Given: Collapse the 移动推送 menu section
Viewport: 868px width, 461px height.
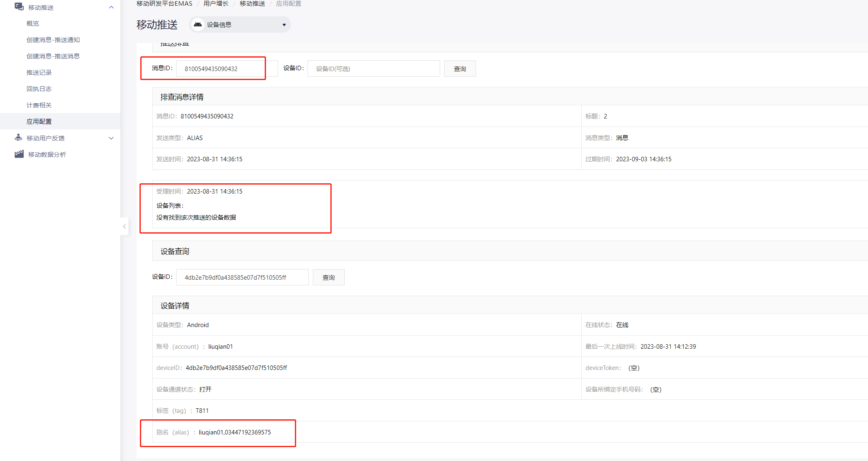Looking at the screenshot, I should (x=111, y=7).
